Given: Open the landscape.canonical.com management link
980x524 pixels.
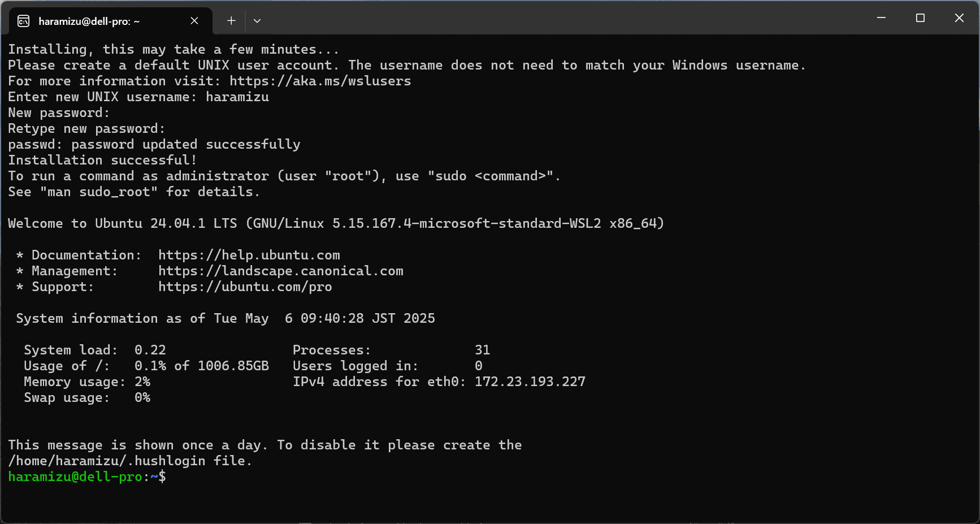Looking at the screenshot, I should pos(280,271).
